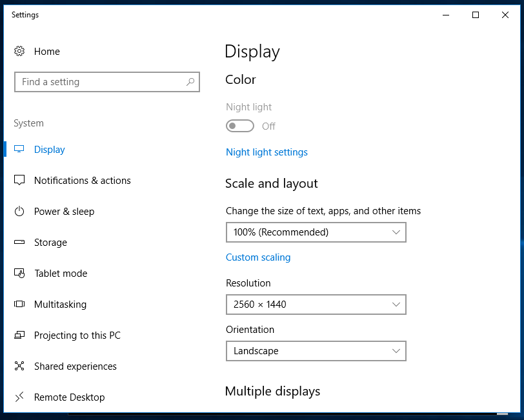Click the Multitasking icon
Image resolution: width=524 pixels, height=420 pixels.
[x=19, y=305]
